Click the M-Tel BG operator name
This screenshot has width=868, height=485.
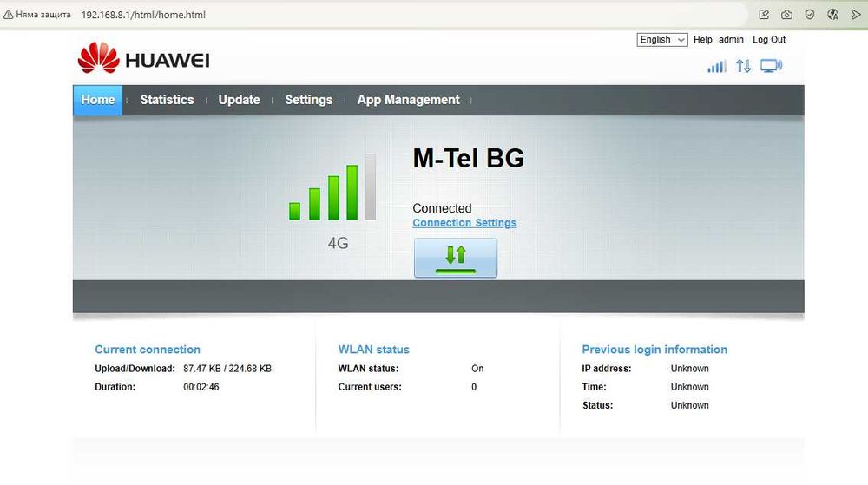(x=469, y=159)
